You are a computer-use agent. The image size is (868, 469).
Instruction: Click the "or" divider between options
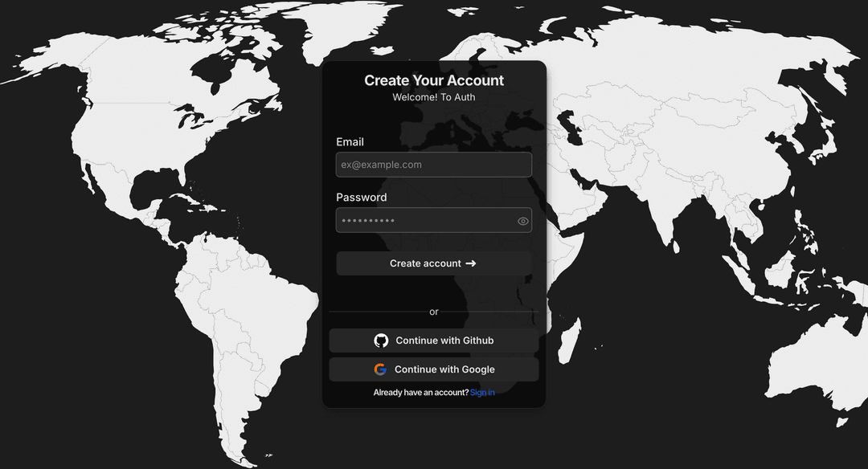tap(433, 312)
